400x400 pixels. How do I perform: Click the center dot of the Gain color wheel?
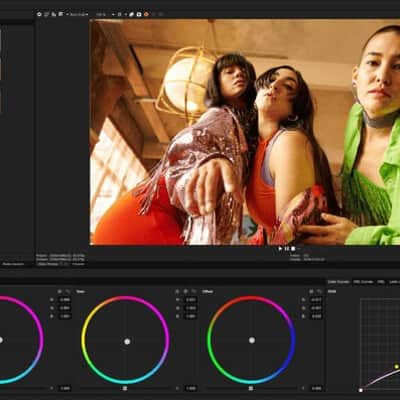pyautogui.click(x=127, y=341)
